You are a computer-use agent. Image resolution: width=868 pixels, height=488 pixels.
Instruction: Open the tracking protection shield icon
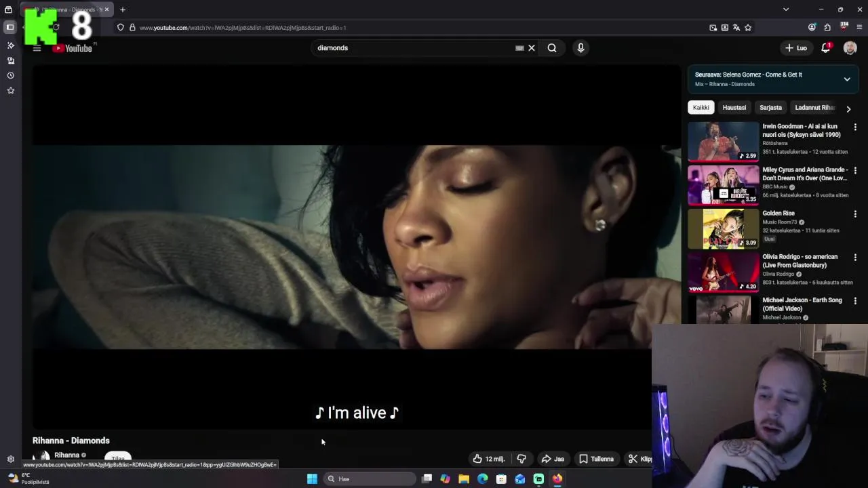121,28
